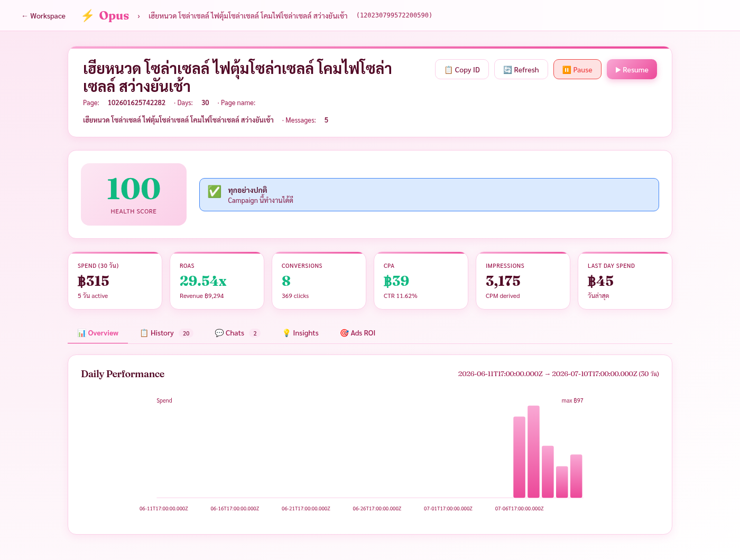The image size is (740, 560).
Task: Go back to Workspace
Action: coord(43,16)
